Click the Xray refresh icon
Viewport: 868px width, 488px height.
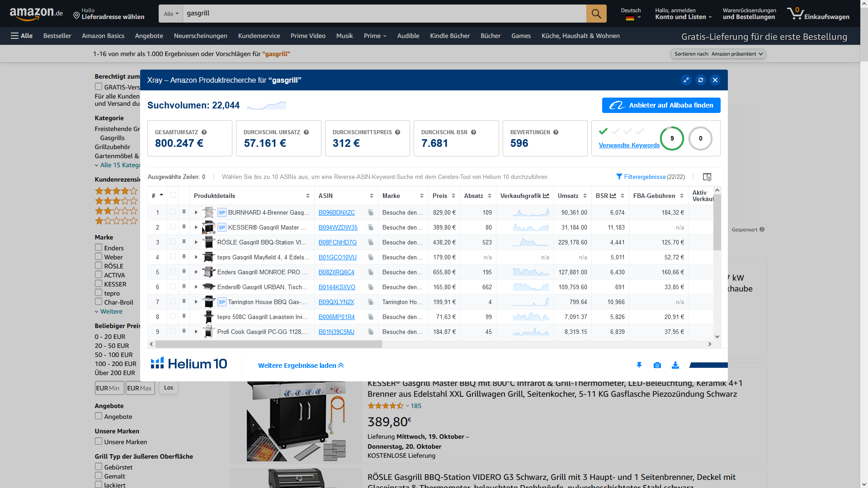click(701, 80)
